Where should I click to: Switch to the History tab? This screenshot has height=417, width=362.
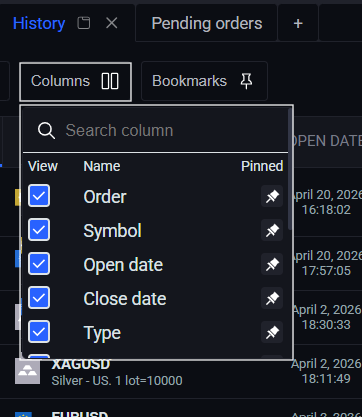pyautogui.click(x=39, y=23)
